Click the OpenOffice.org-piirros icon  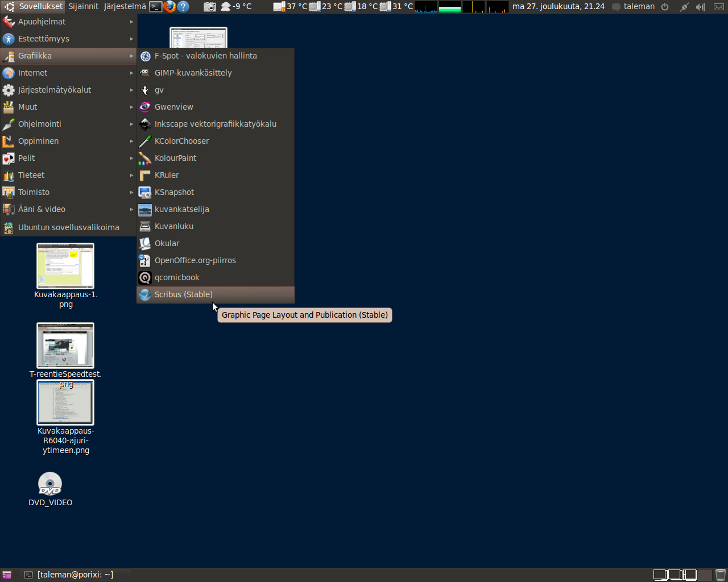pos(145,260)
